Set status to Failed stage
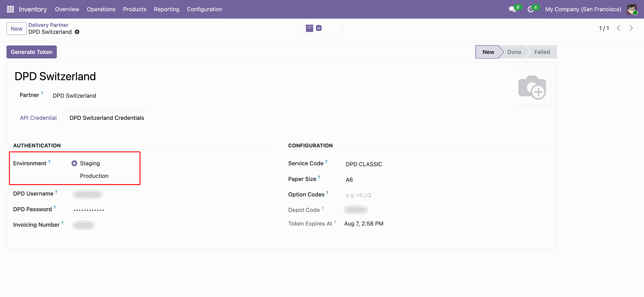The width and height of the screenshot is (644, 297). pos(542,52)
